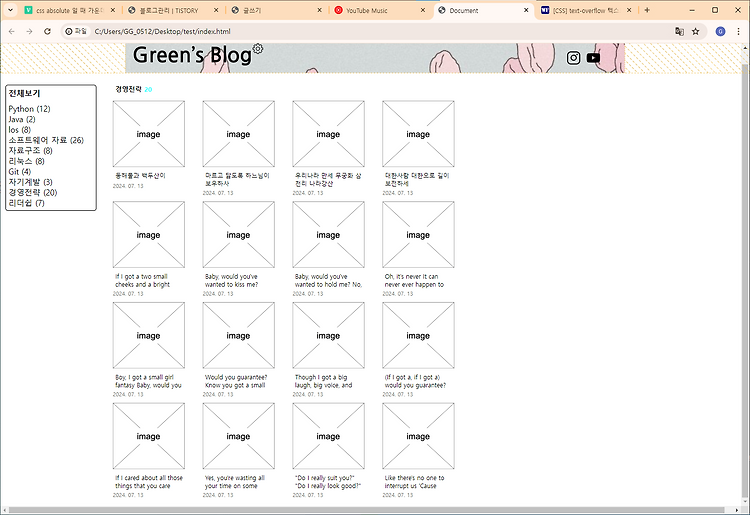Expand the tab search dropdown arrow

click(10, 10)
